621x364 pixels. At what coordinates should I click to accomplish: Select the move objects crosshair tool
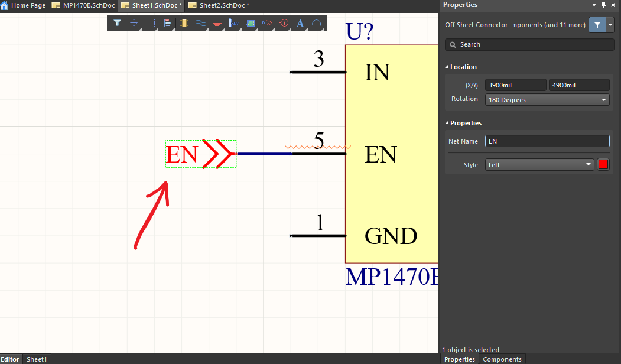(x=134, y=23)
